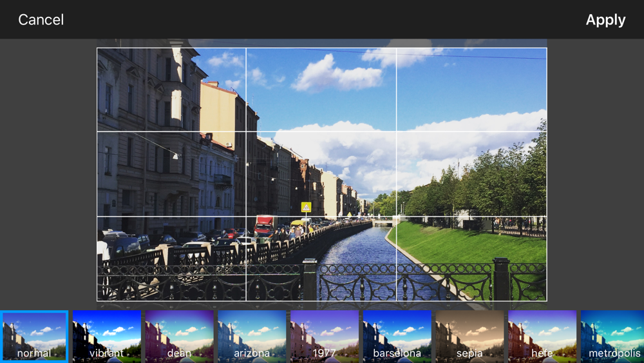Pick the dean filter preset

click(x=180, y=337)
